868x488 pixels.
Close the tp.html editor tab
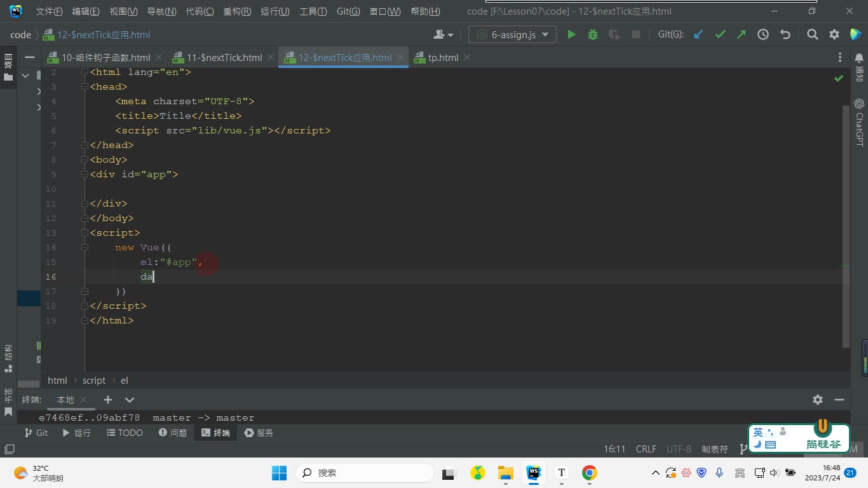467,57
